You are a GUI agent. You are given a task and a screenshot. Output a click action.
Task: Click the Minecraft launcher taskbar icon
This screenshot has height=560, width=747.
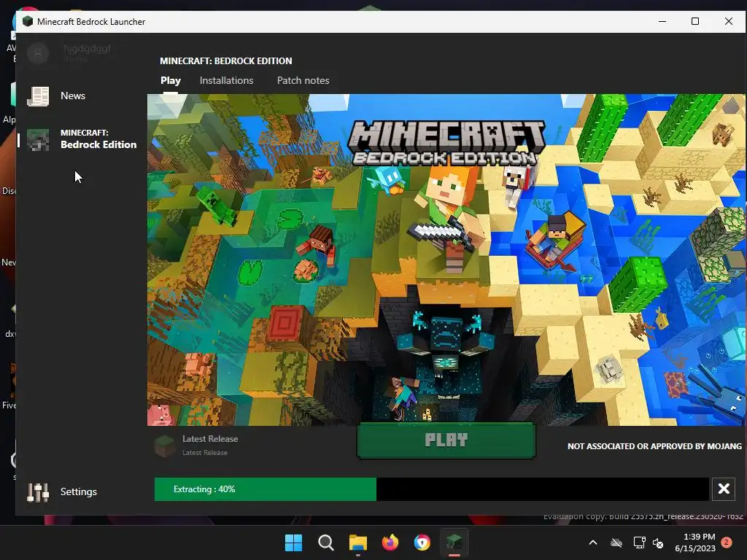454,542
